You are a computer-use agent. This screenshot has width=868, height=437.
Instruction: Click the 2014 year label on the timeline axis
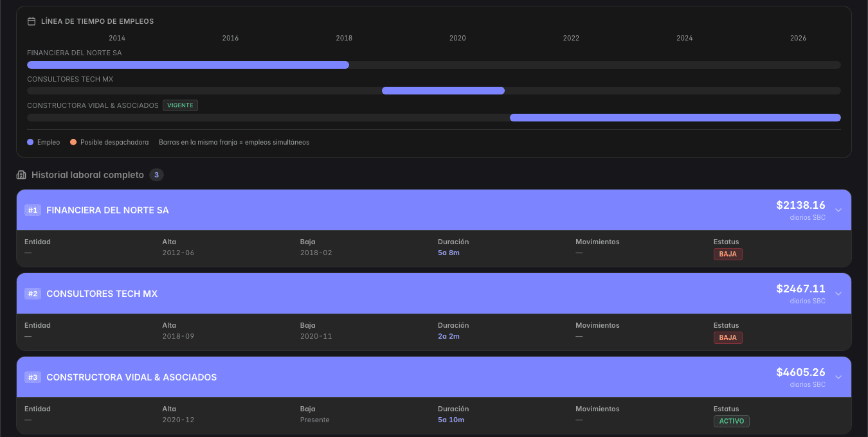point(117,39)
